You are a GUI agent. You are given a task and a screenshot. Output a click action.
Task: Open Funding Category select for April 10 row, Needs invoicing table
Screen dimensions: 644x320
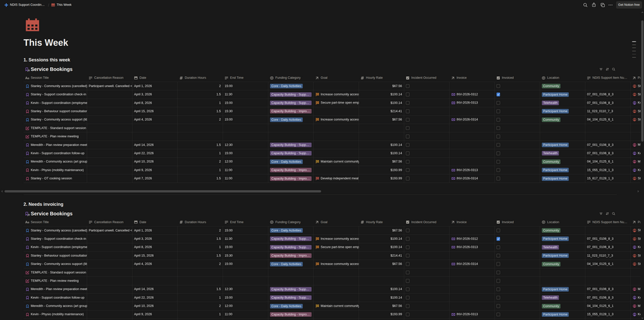click(x=286, y=306)
